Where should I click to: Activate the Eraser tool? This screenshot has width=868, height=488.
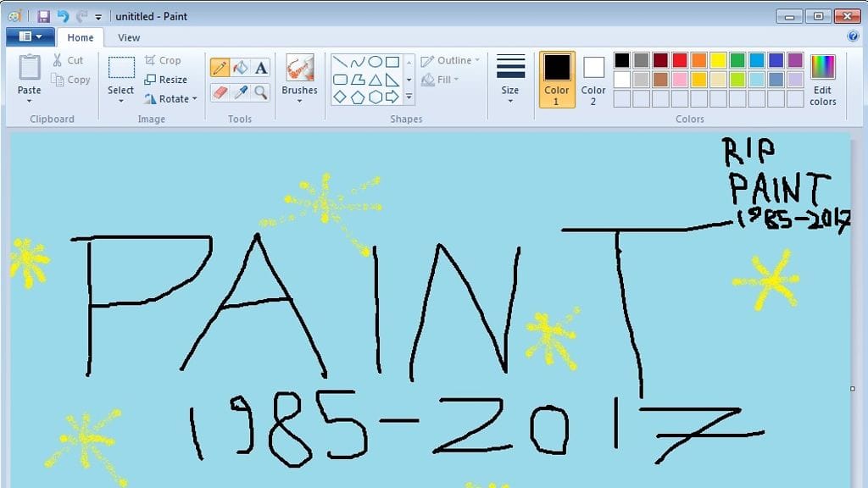(x=220, y=93)
